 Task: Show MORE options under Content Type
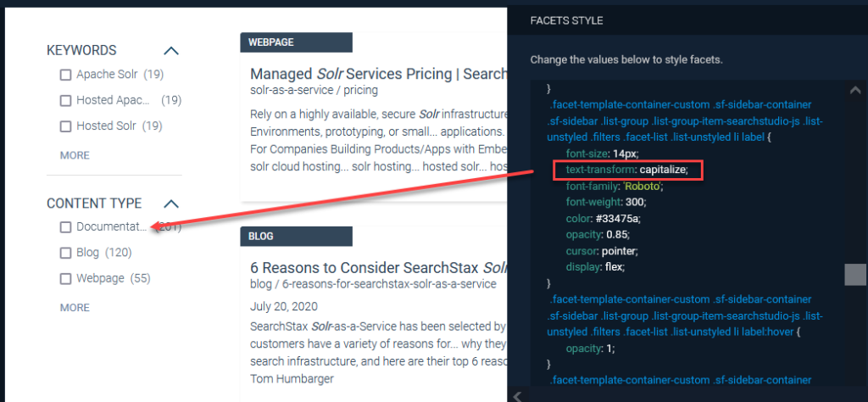tap(75, 307)
